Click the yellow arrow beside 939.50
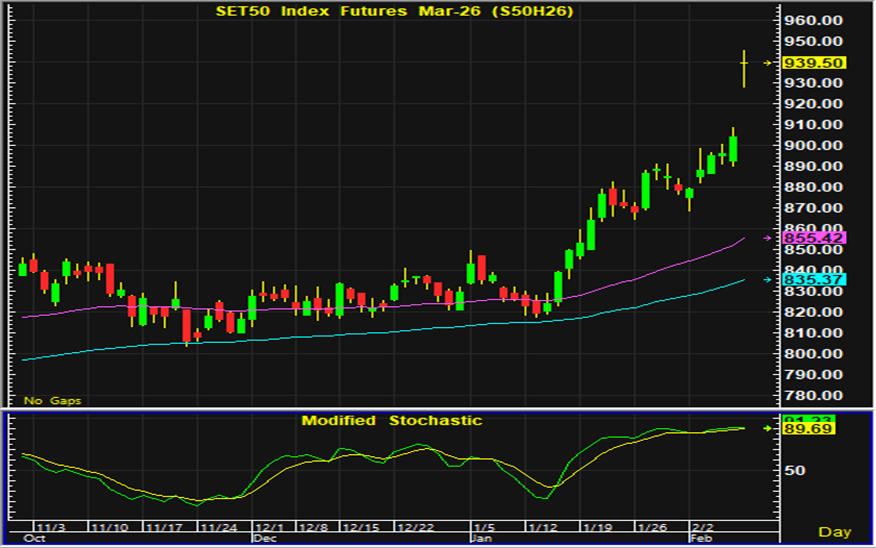The width and height of the screenshot is (876, 548). (x=768, y=62)
